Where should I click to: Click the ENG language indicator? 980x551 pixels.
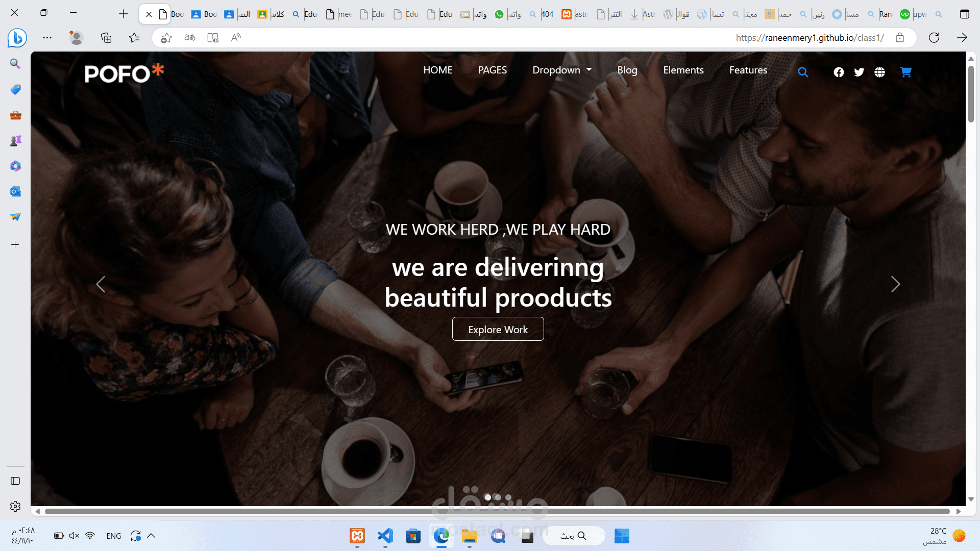[x=114, y=536]
